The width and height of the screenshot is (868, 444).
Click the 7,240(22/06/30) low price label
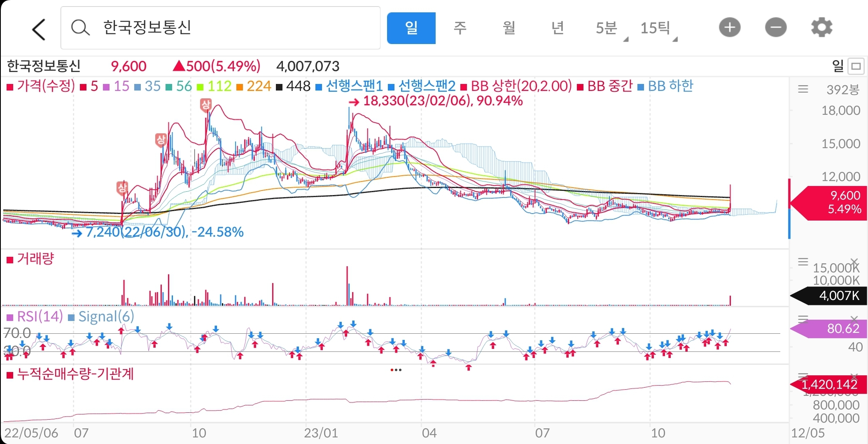pos(165,232)
